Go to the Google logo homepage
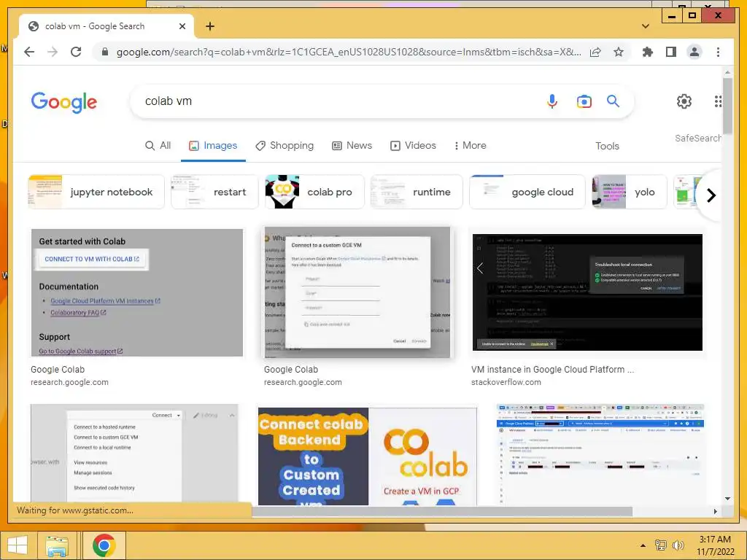Image resolution: width=747 pixels, height=560 pixels. pos(64,102)
